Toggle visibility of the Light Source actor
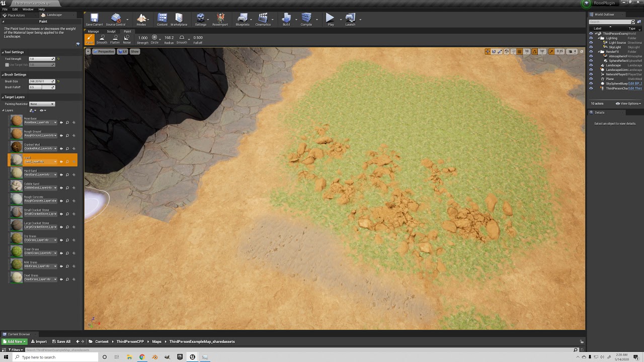644x362 pixels. tap(591, 43)
